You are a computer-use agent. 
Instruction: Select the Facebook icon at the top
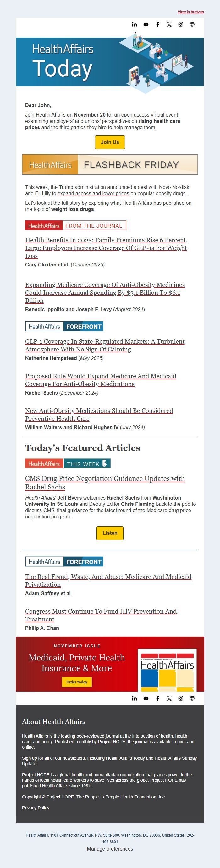click(x=157, y=24)
